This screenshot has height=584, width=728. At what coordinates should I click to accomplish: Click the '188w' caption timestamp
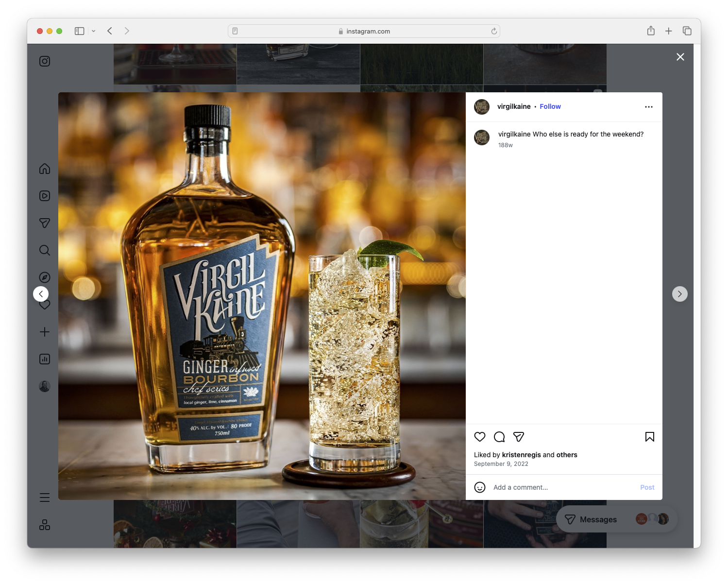click(x=506, y=145)
